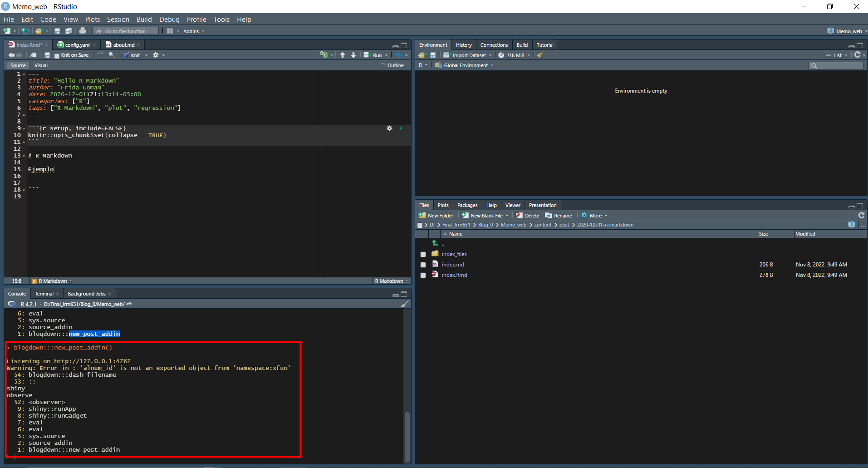
Task: Click the Rename button in Files pane
Action: (x=559, y=216)
